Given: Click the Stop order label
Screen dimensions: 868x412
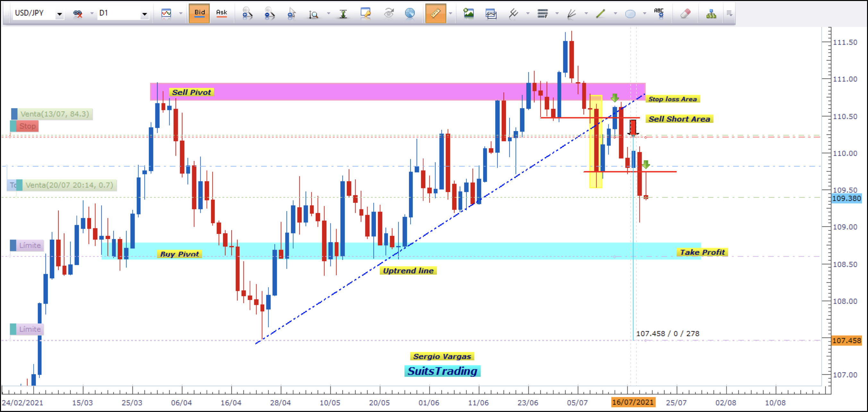Looking at the screenshot, I should pos(27,126).
